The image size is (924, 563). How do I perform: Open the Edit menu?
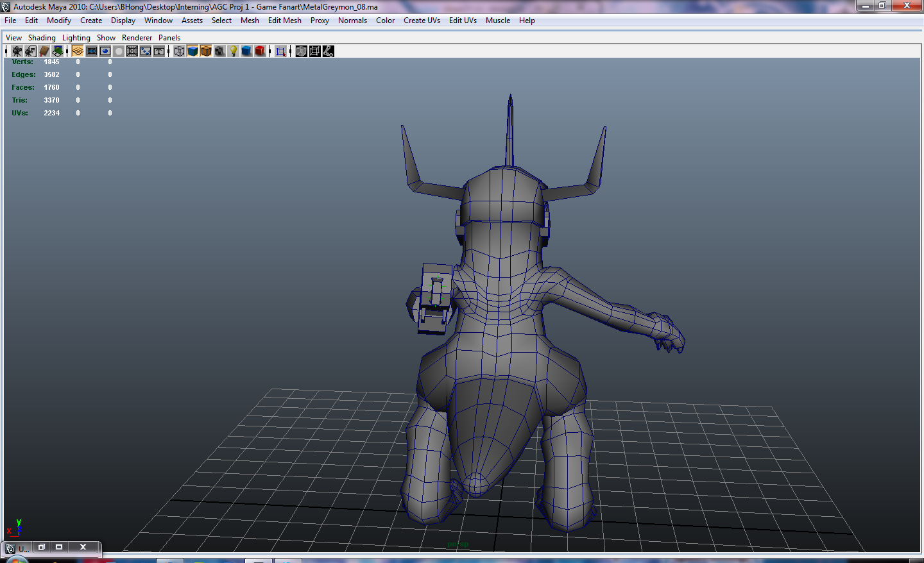31,21
